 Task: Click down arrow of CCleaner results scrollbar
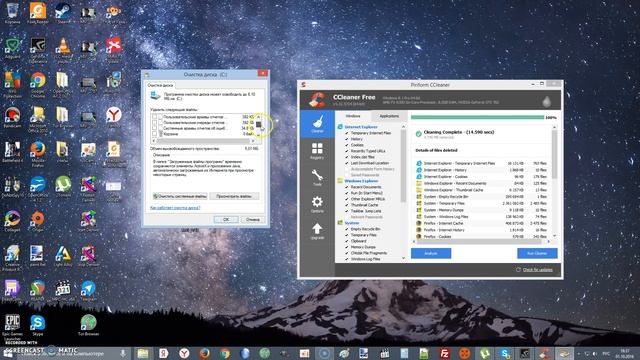554,236
